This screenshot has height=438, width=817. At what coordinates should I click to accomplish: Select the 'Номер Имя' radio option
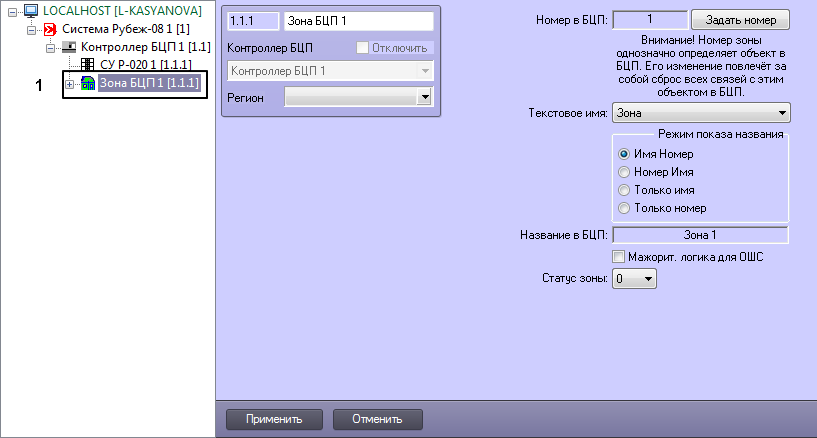coord(625,172)
